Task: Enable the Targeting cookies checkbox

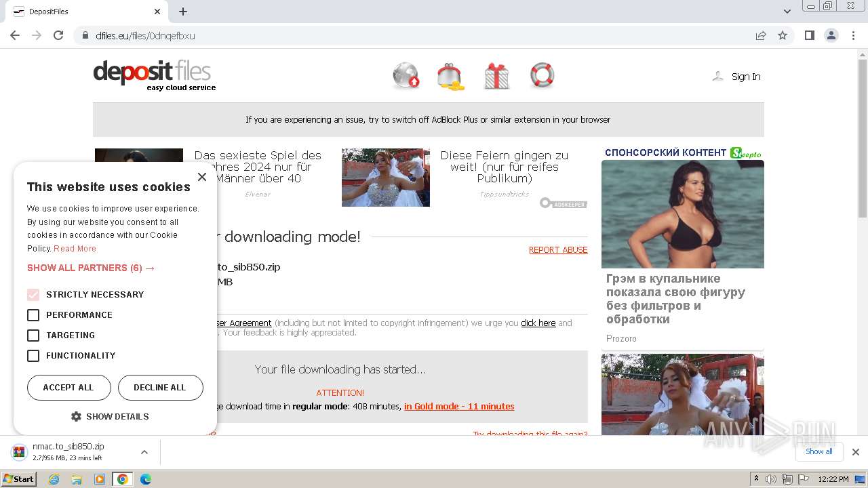Action: click(x=33, y=335)
